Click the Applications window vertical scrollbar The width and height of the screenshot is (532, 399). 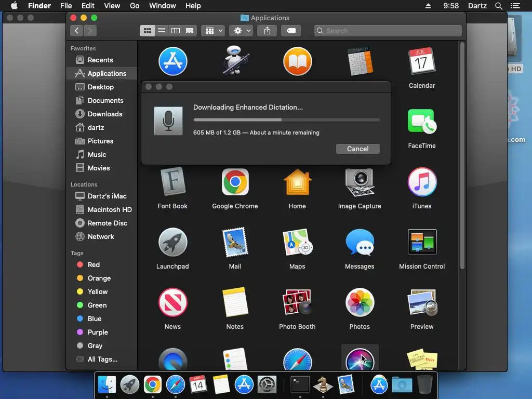(462, 156)
